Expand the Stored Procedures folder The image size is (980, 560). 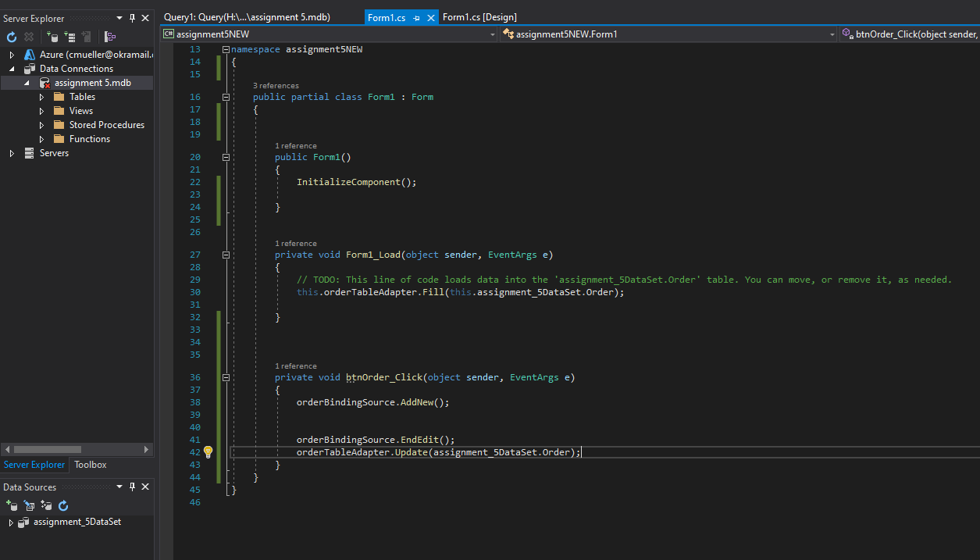click(x=42, y=124)
